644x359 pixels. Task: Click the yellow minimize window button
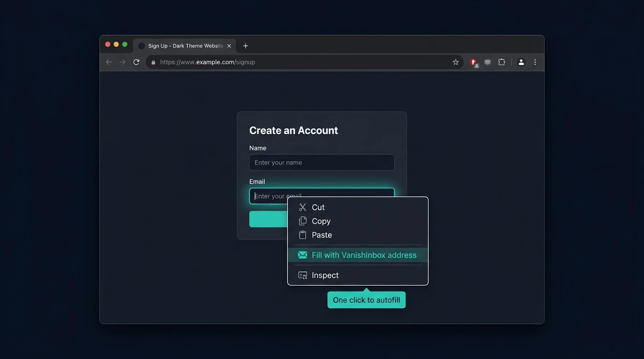(x=116, y=44)
